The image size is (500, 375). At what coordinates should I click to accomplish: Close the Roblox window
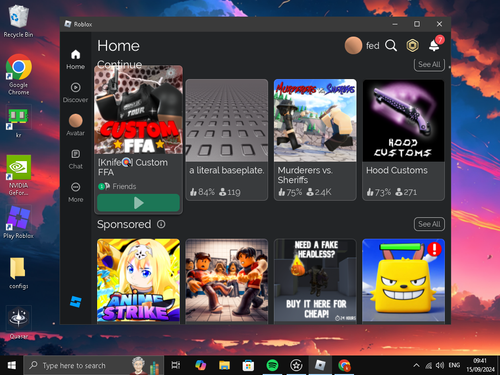pos(439,24)
